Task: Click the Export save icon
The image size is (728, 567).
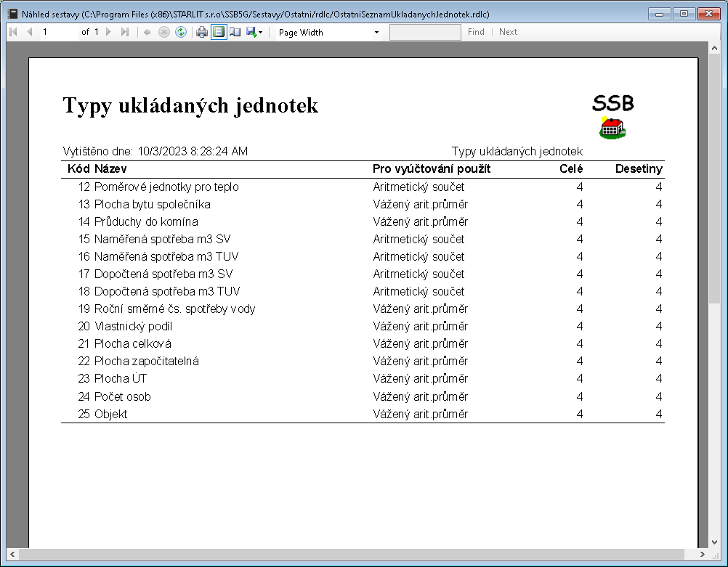Action: point(251,32)
